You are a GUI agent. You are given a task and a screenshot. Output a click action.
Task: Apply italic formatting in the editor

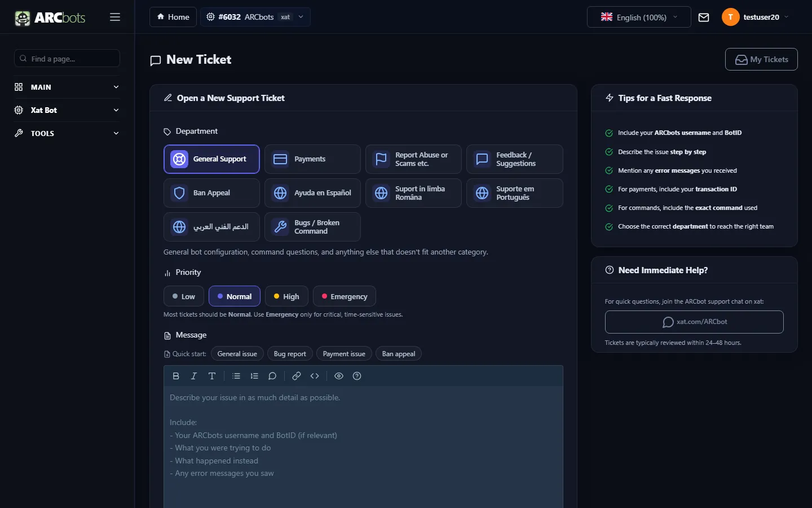(194, 376)
